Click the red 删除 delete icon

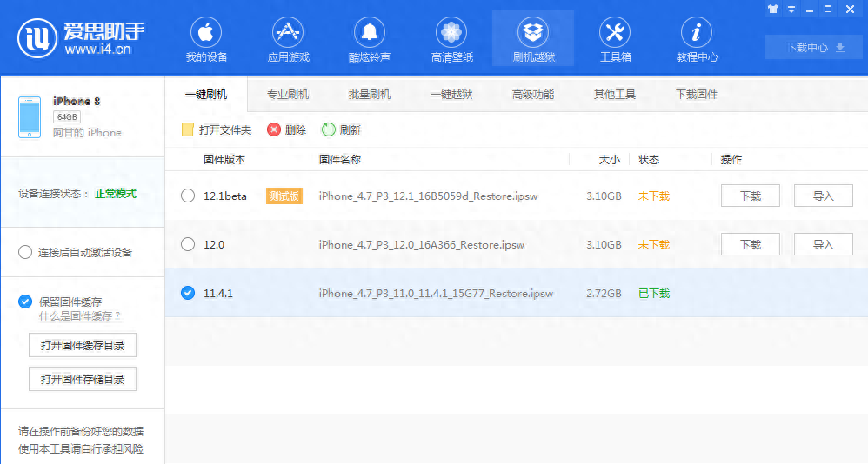[x=274, y=129]
